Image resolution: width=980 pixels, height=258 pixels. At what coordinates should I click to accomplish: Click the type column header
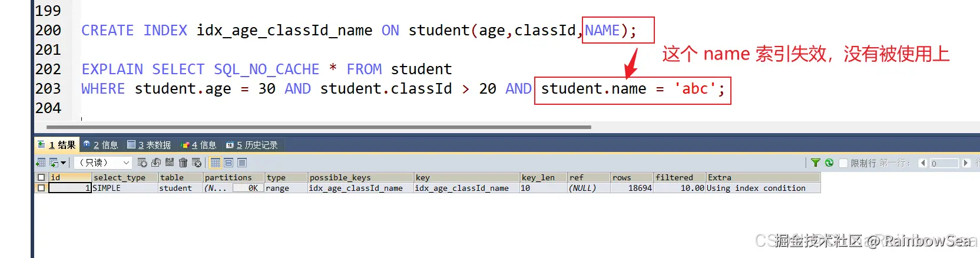(x=286, y=177)
